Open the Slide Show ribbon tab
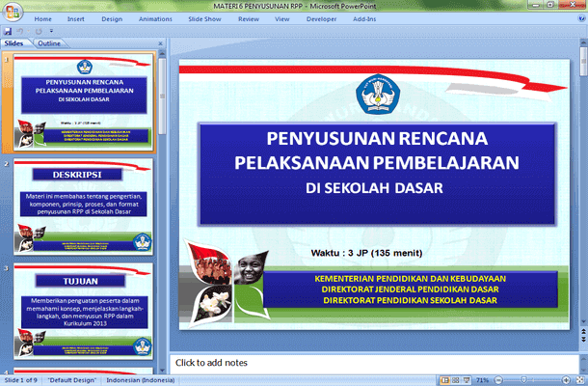 click(204, 19)
